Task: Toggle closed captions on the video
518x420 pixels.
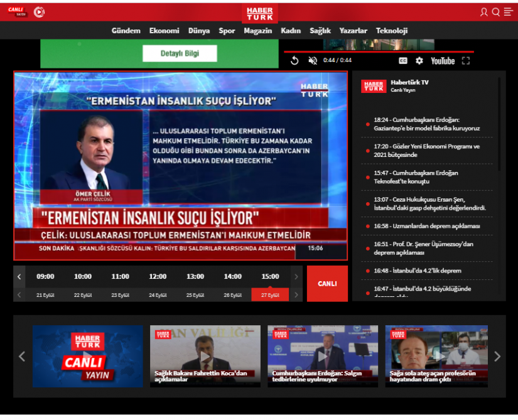Action: [x=403, y=60]
